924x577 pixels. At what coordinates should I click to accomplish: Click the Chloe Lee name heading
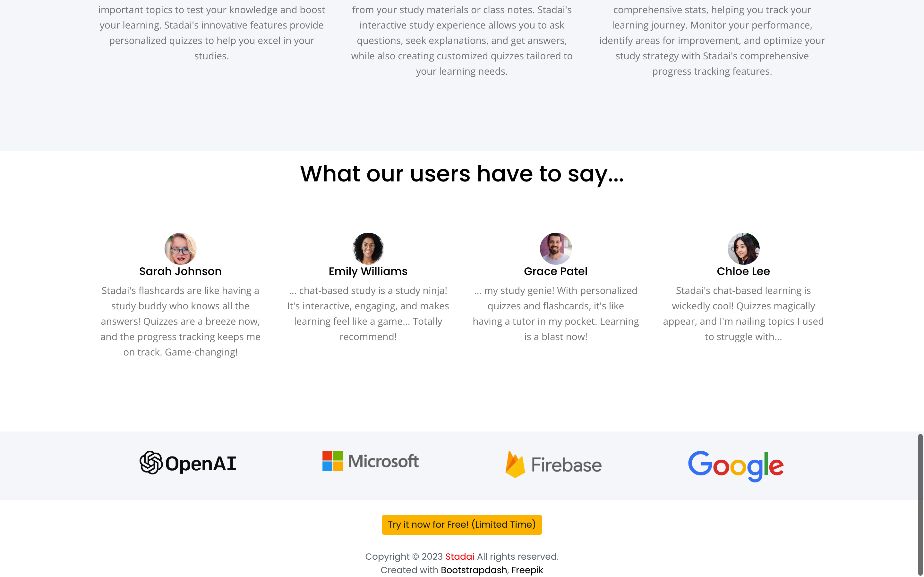pos(743,271)
